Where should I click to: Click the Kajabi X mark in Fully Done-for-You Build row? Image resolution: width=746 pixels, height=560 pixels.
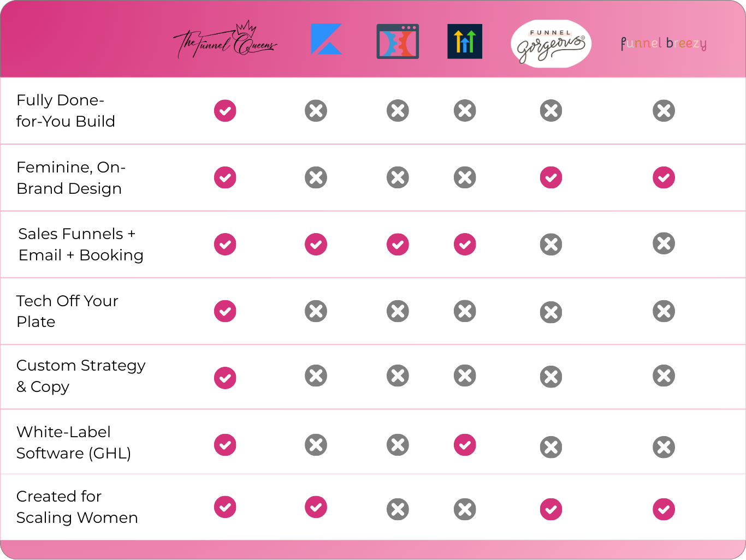tap(316, 111)
